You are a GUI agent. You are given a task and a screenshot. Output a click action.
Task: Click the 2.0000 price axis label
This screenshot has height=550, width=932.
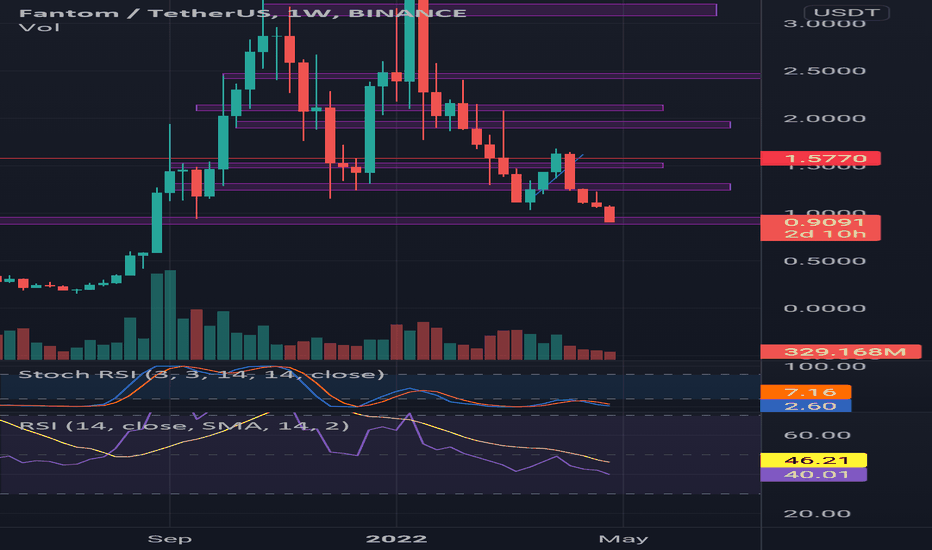[824, 118]
